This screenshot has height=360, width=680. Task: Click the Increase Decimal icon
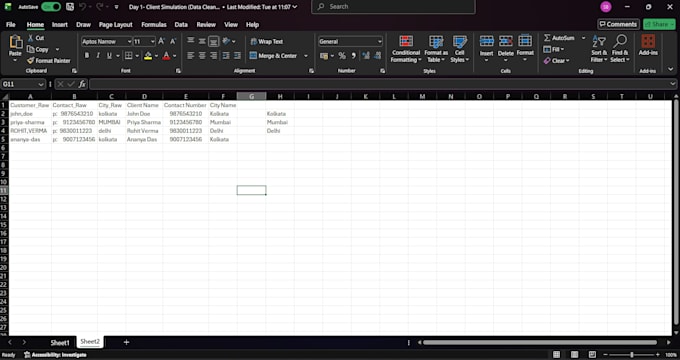366,56
